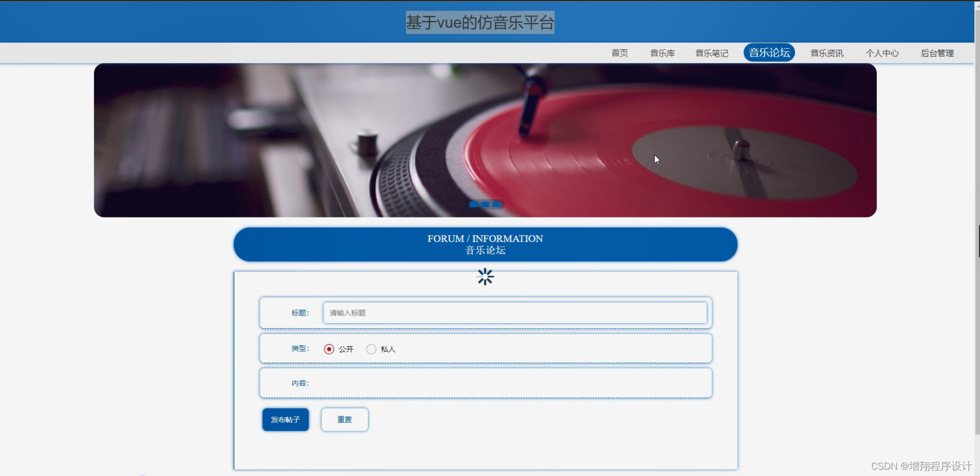This screenshot has width=980, height=476.
Task: Click the 发布帖子 button
Action: click(285, 419)
